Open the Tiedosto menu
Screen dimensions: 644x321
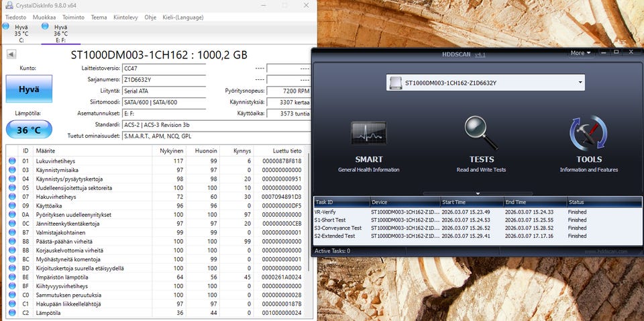[16, 17]
